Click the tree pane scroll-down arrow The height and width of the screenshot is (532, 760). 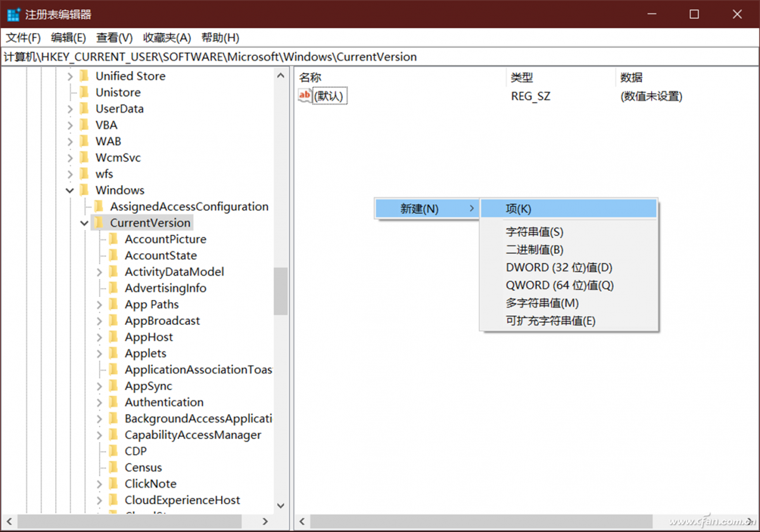click(x=281, y=506)
